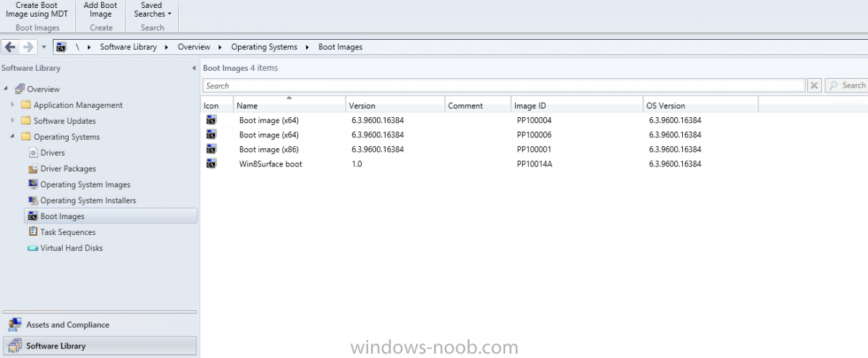This screenshot has width=868, height=358.
Task: Select the Win8Surface boot image row icon
Action: pyautogui.click(x=210, y=163)
